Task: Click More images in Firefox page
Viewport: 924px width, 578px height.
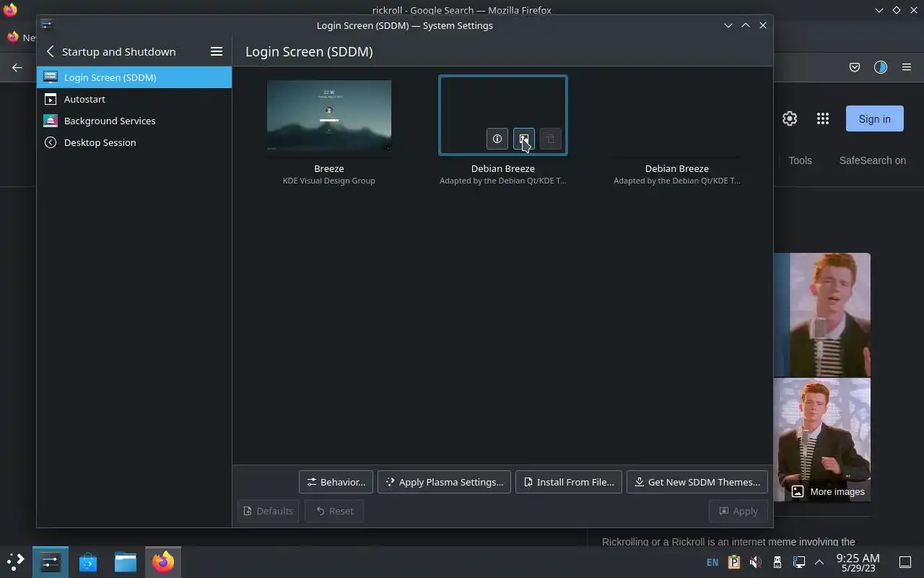Action: 828,491
